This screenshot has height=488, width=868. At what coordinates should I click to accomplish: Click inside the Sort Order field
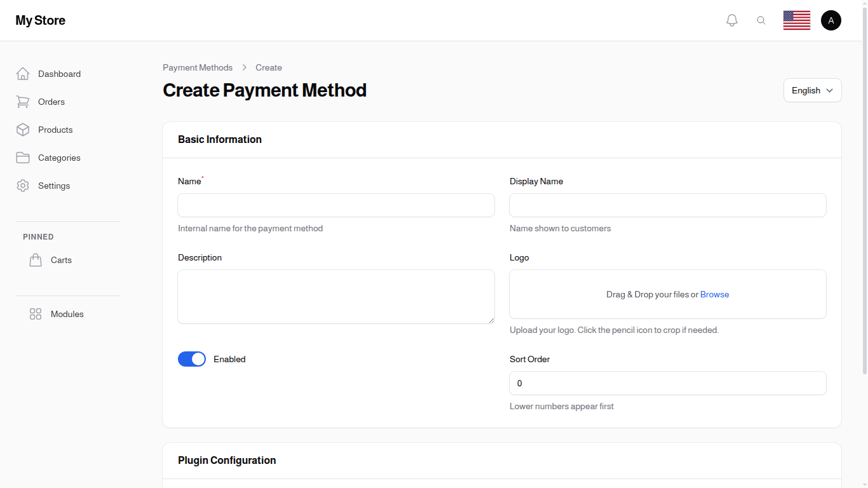tap(667, 383)
